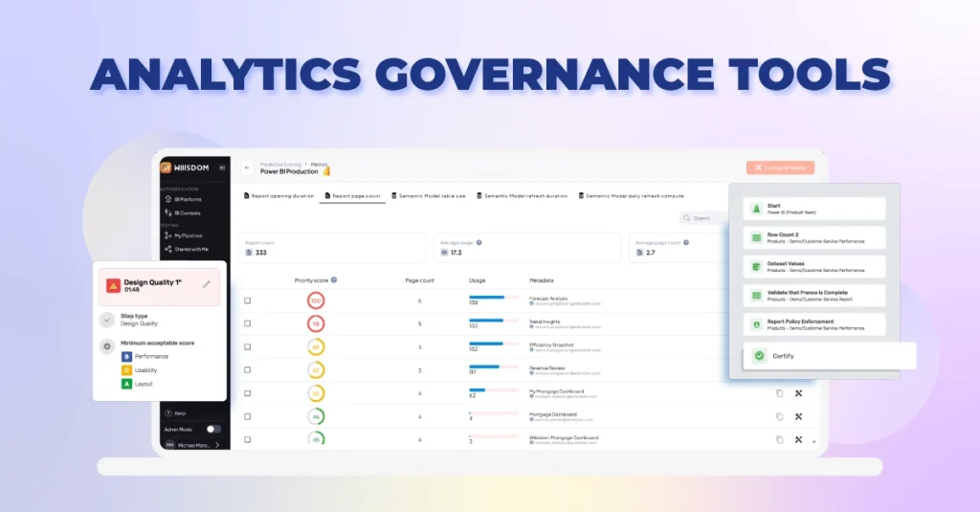
Task: Go back using the arrow button
Action: (247, 167)
